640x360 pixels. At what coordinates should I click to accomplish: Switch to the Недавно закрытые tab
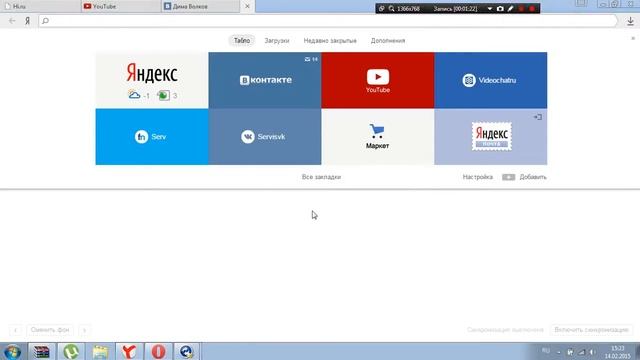click(x=330, y=40)
